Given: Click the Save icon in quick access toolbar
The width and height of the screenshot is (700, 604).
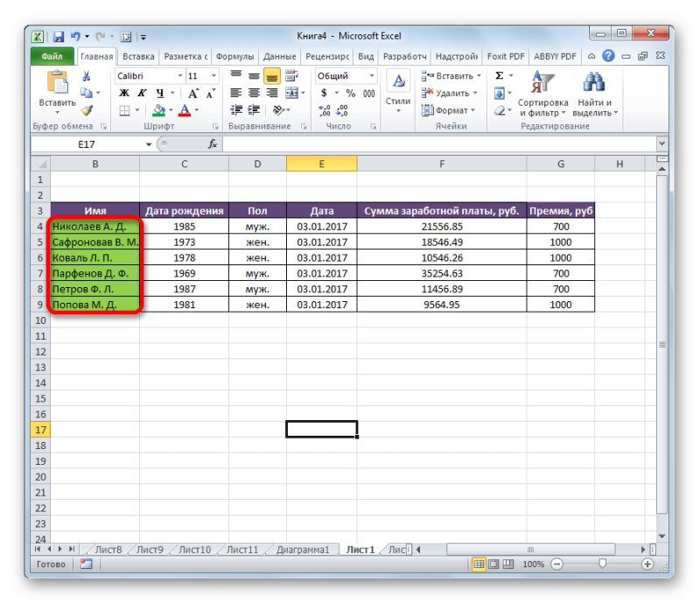Looking at the screenshot, I should click(59, 36).
